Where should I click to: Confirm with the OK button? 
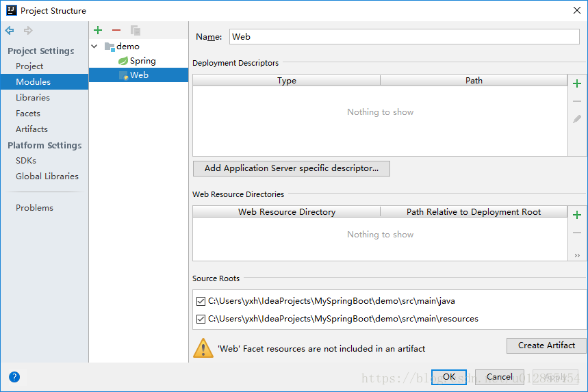click(x=449, y=377)
